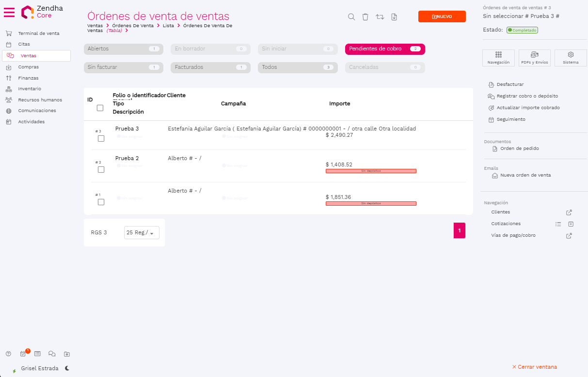Open the help question mark icon
The width and height of the screenshot is (588, 377).
tap(8, 354)
